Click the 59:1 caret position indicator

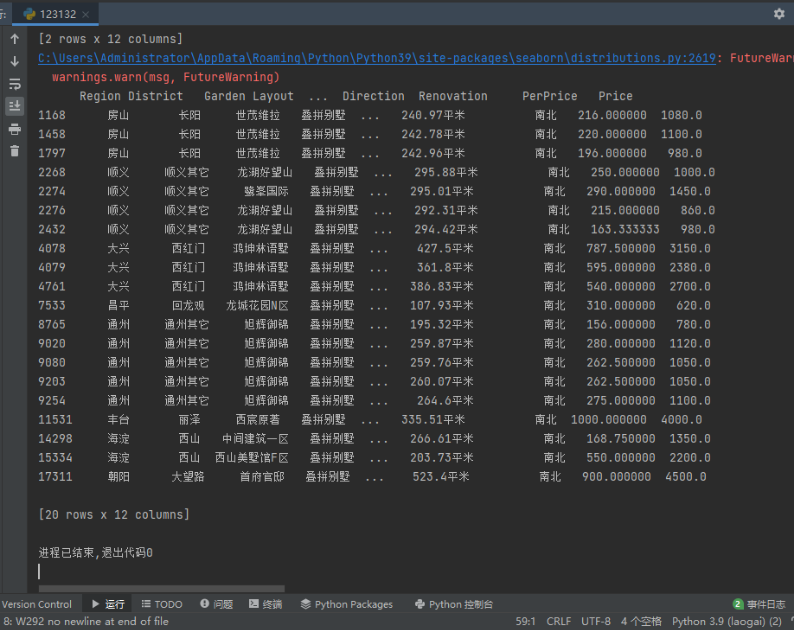pos(525,621)
